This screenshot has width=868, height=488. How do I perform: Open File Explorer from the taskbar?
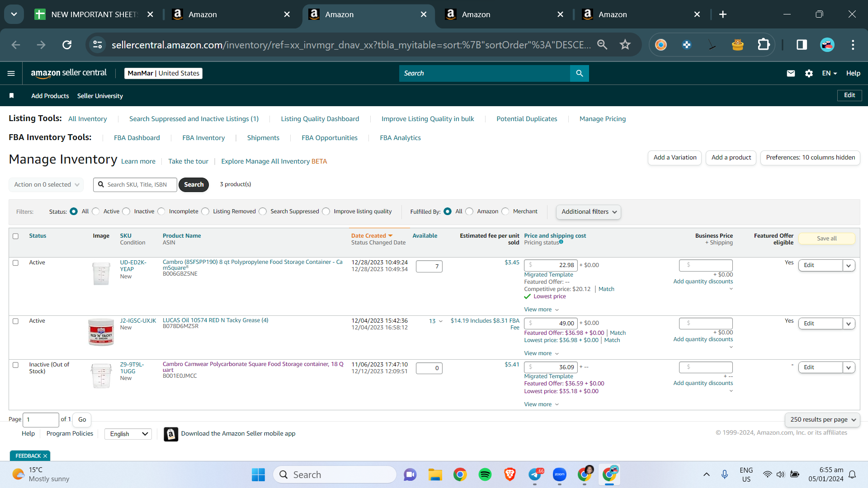(x=435, y=474)
